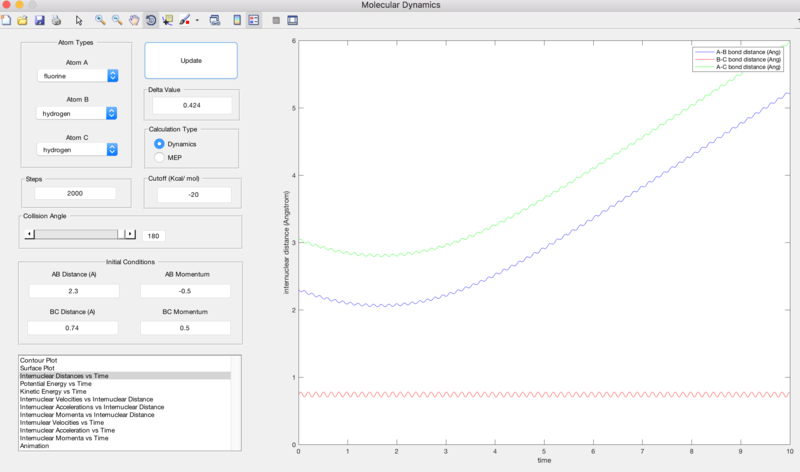Click the Print Figure icon
Screen dimensions: 800x472
[x=56, y=20]
